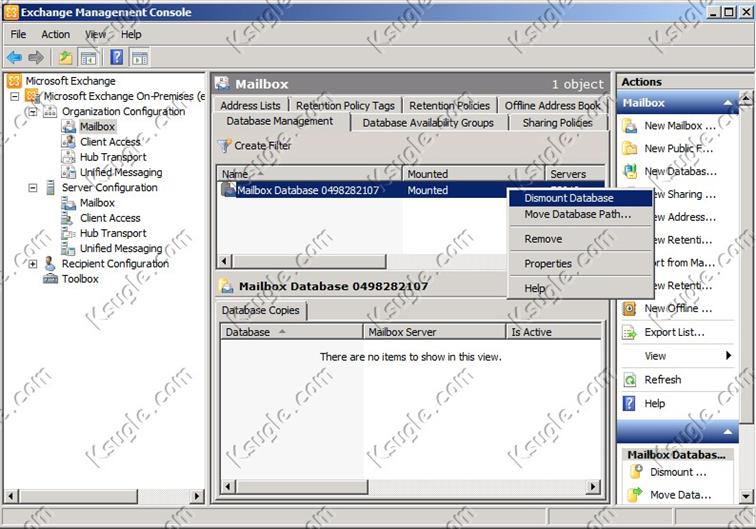Collapse the Mailbox Database actions section

[728, 431]
